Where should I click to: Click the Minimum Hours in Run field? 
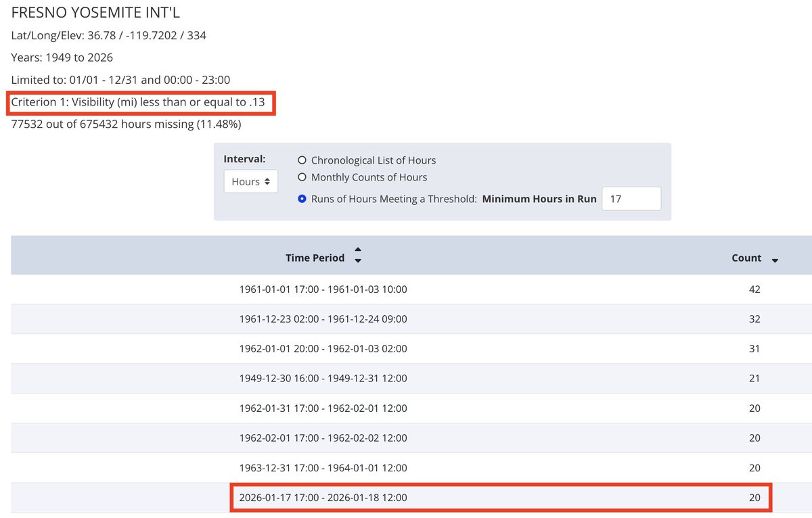(x=631, y=199)
